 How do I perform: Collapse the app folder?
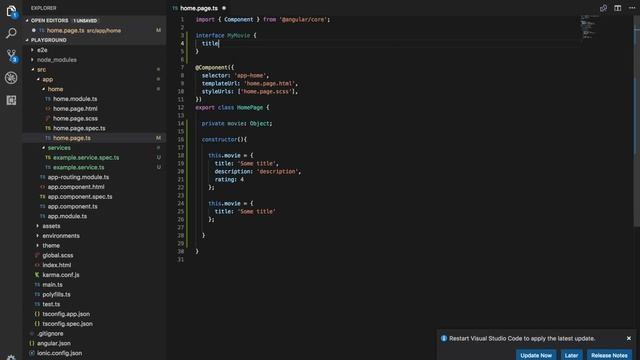(x=47, y=79)
